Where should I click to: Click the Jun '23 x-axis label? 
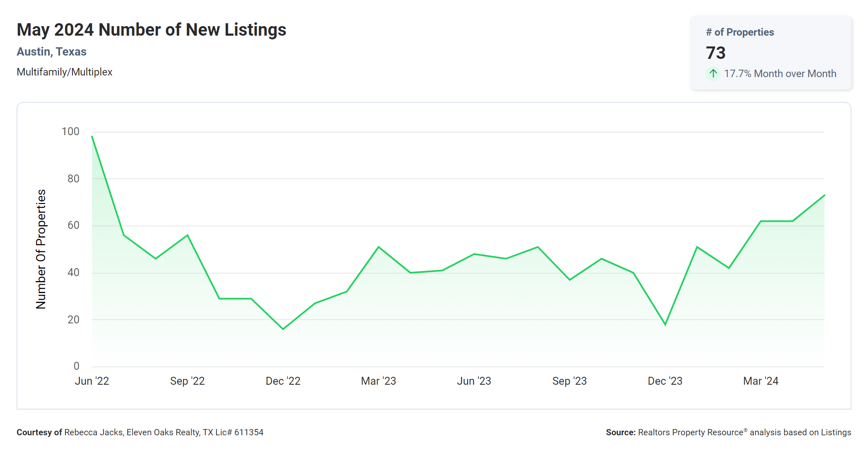(474, 381)
